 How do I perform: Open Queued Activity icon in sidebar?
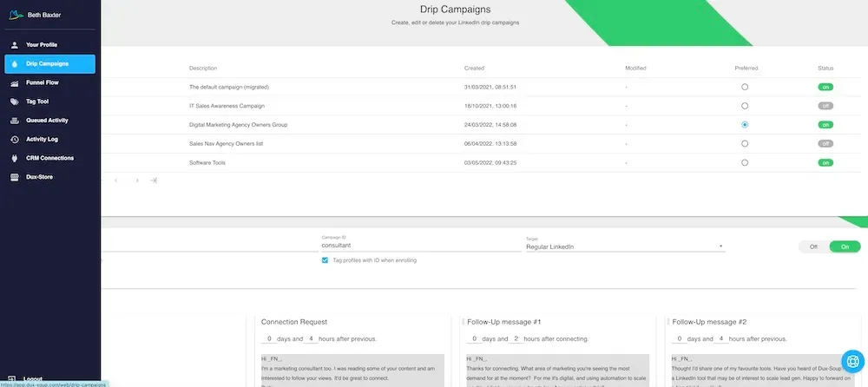click(x=14, y=121)
